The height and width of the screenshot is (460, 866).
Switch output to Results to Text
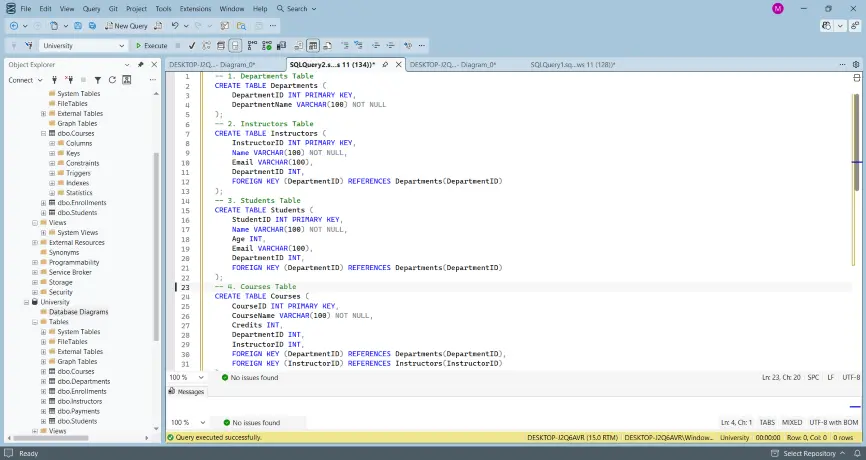[x=299, y=46]
